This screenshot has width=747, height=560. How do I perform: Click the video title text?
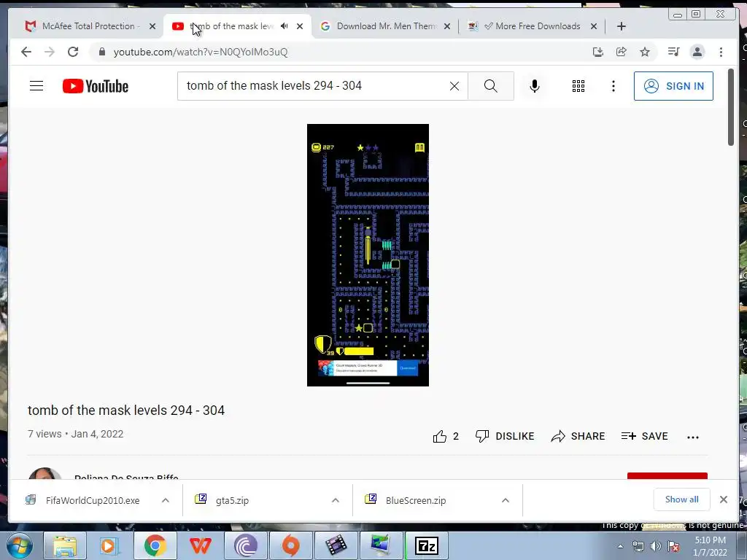(126, 411)
